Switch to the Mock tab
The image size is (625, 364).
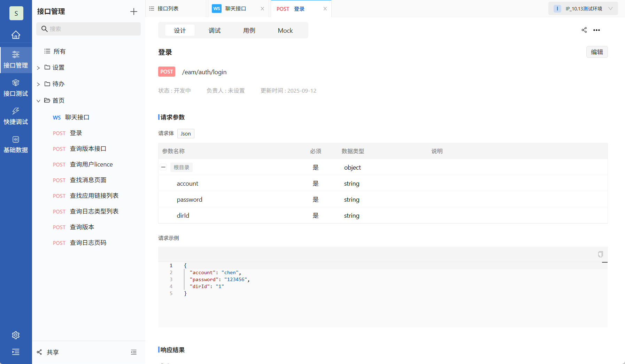tap(285, 30)
